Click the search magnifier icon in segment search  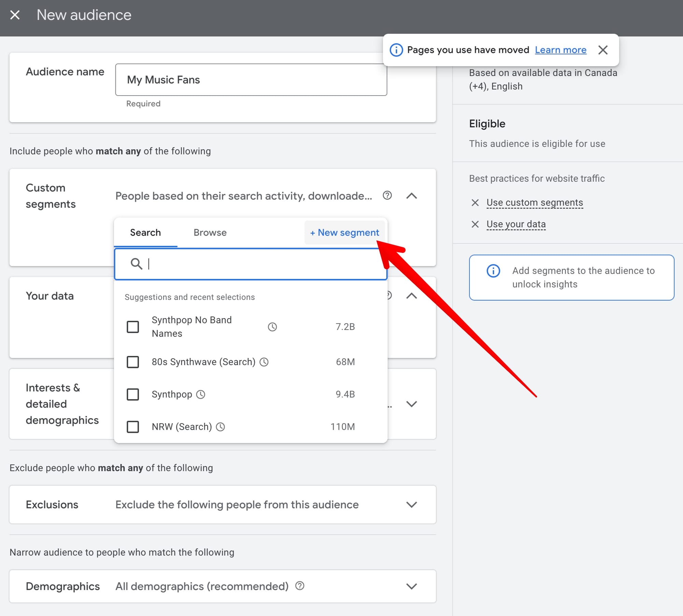pos(137,264)
